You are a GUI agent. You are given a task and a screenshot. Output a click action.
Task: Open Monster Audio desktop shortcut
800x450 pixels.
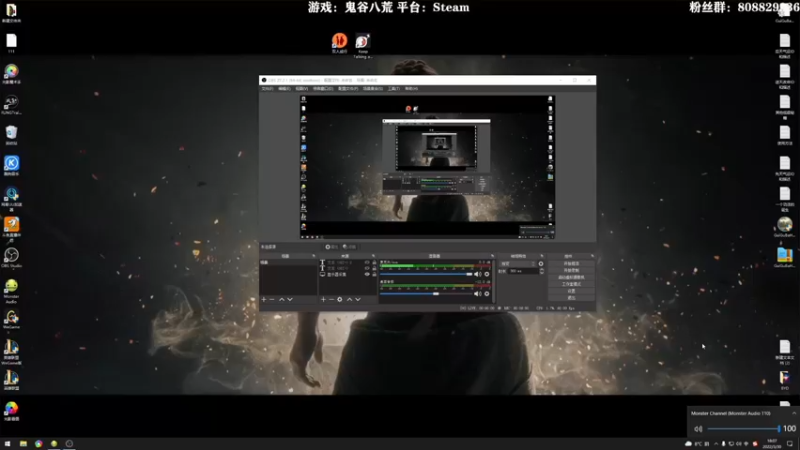pos(11,291)
